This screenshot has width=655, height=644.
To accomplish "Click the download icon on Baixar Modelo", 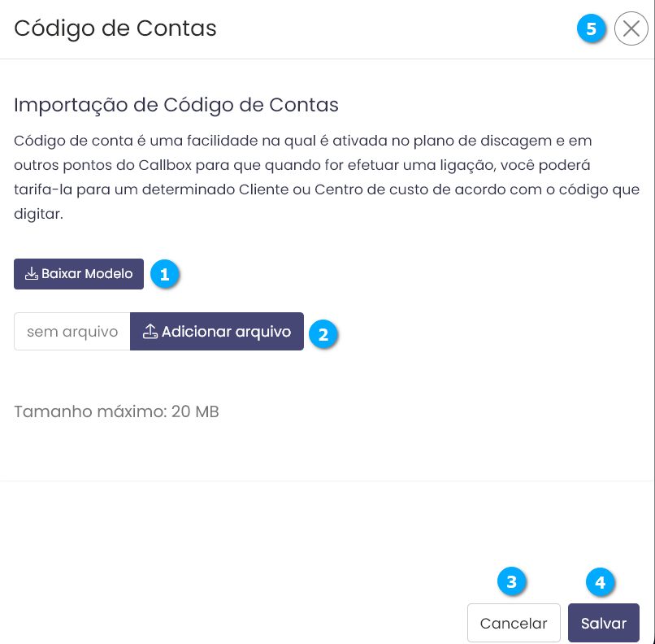I will pyautogui.click(x=32, y=274).
